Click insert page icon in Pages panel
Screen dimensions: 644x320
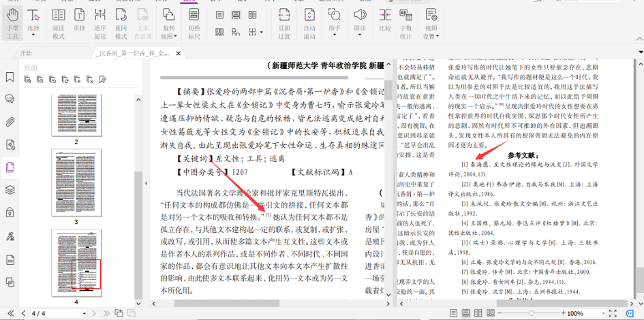77,80
